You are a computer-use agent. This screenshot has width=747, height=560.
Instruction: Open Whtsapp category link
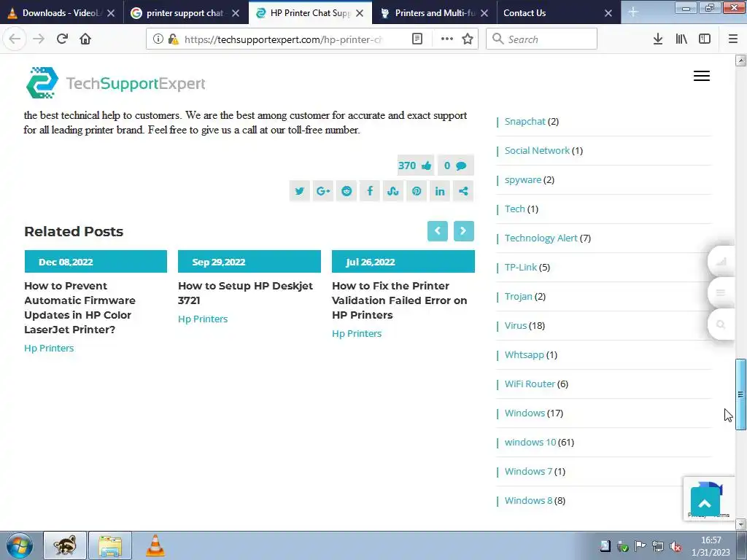(524, 354)
